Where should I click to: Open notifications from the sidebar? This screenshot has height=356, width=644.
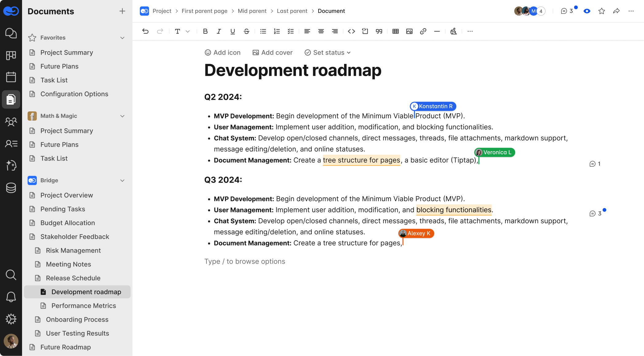point(11,297)
